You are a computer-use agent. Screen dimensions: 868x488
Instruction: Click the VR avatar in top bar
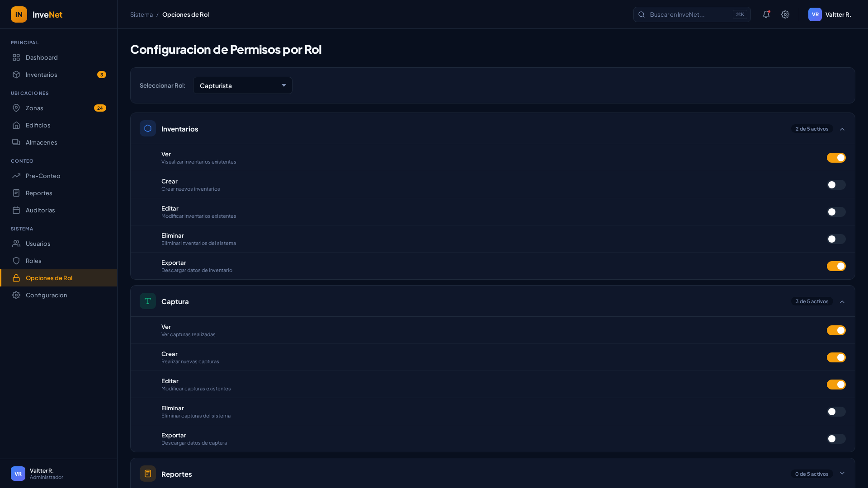(815, 14)
